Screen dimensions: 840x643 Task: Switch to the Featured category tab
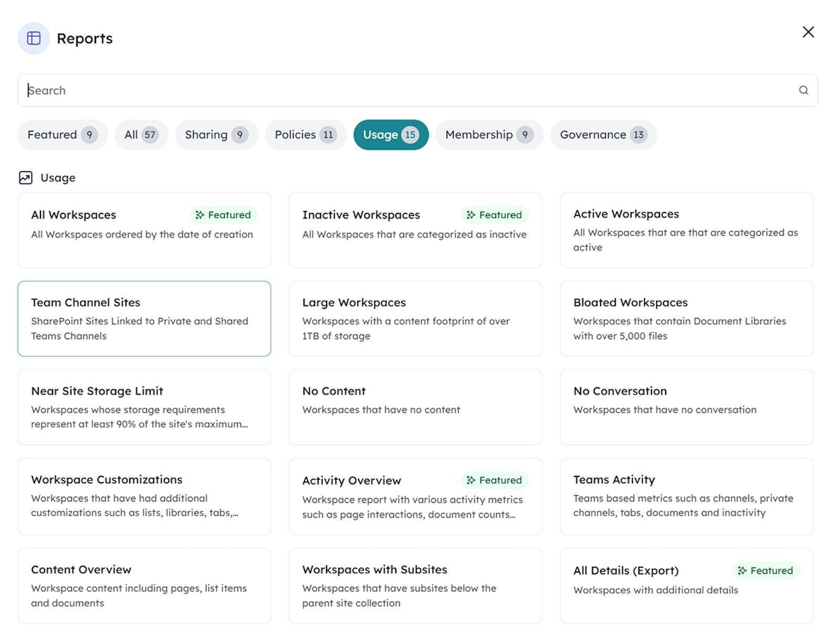click(x=62, y=135)
